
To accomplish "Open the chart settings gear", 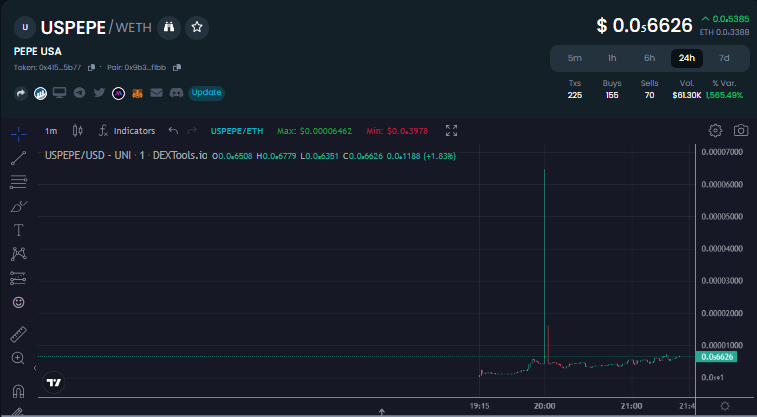I will click(715, 130).
